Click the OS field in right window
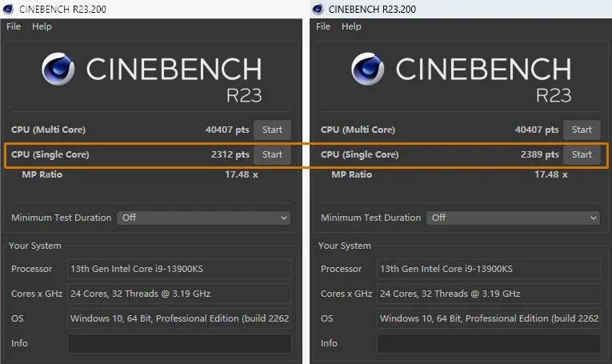The width and height of the screenshot is (612, 364). click(x=489, y=318)
